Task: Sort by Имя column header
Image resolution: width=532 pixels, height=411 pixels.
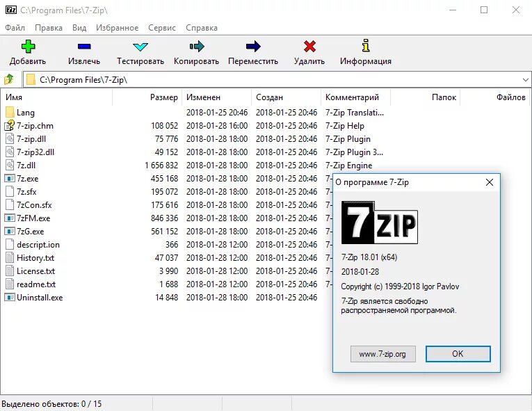Action: click(x=56, y=97)
